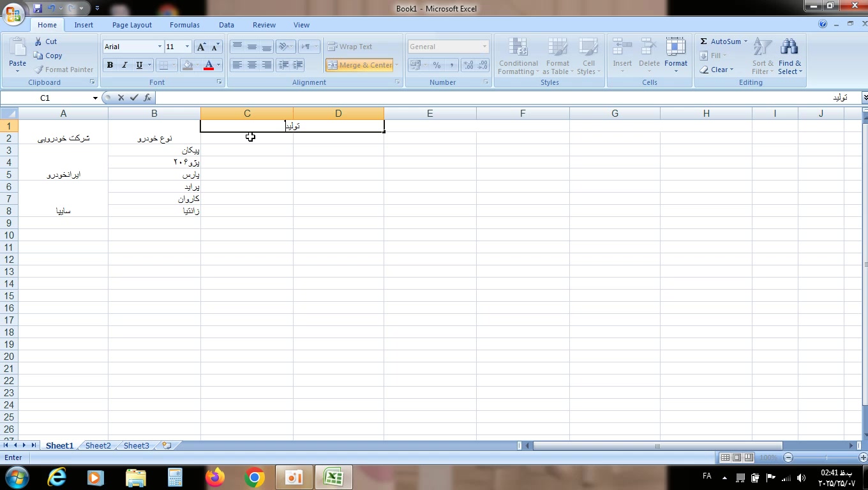Expand the Name Box dropdown arrow
The width and height of the screenshot is (868, 490).
coord(95,98)
